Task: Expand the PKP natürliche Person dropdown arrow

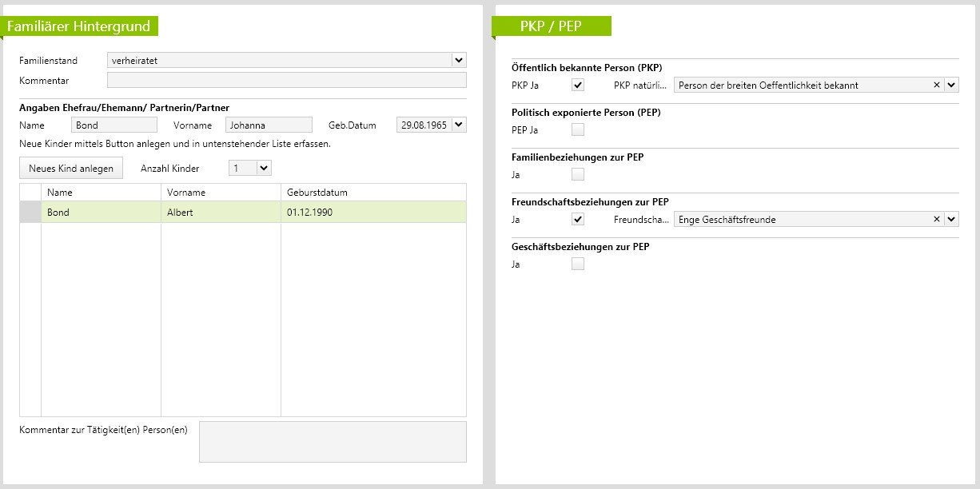Action: click(x=951, y=85)
